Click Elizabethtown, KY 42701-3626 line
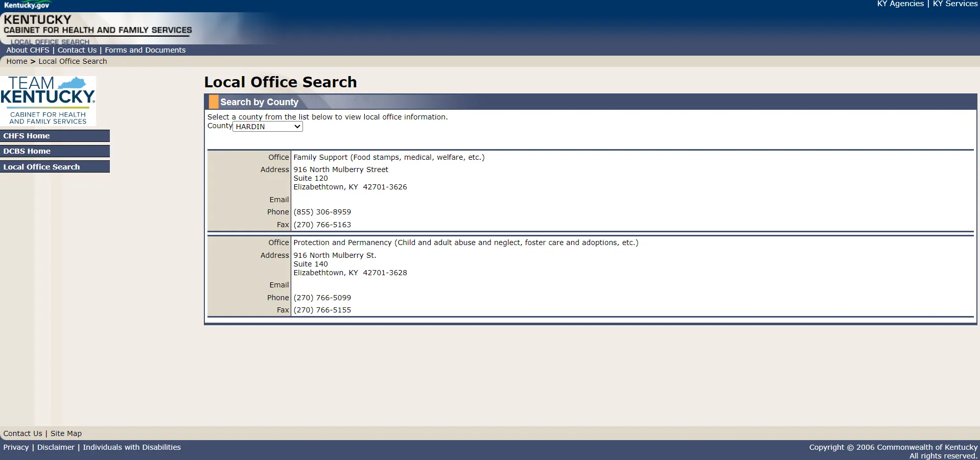Screen dimensions: 980x460 (350, 187)
